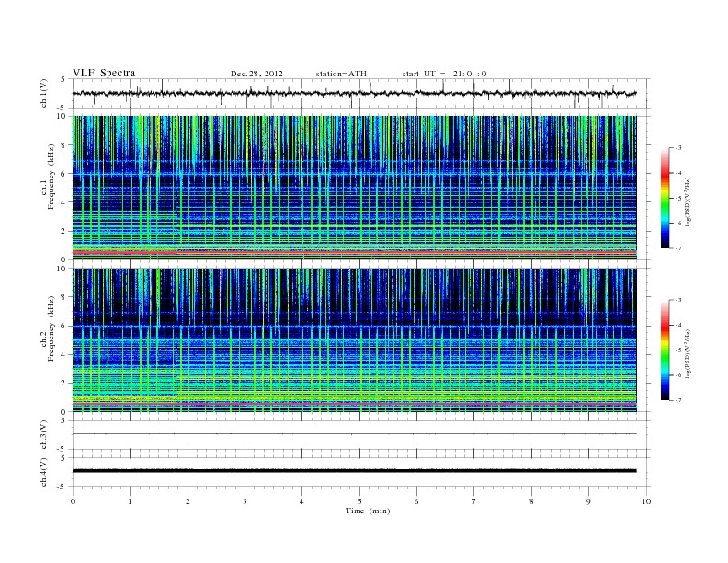Click the VLF Spectra title text
Viewport: 728px width, 563px height.
tap(104, 73)
